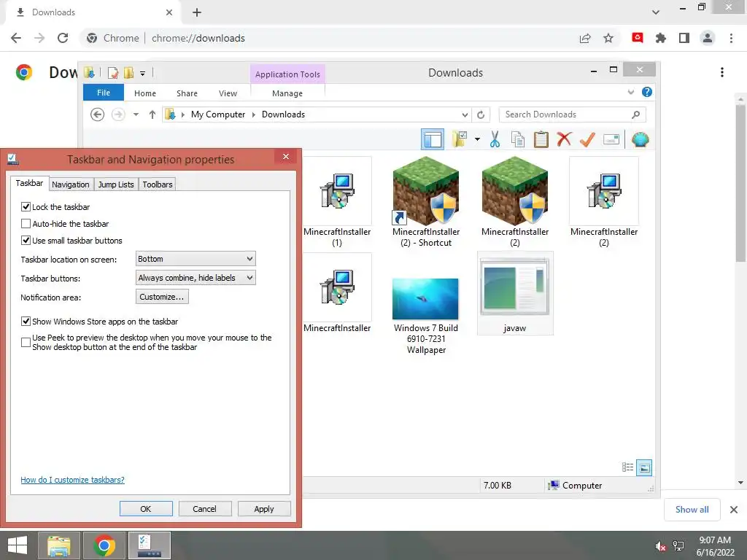Open the Chrome extensions puzzle icon
The width and height of the screenshot is (747, 560).
[661, 38]
